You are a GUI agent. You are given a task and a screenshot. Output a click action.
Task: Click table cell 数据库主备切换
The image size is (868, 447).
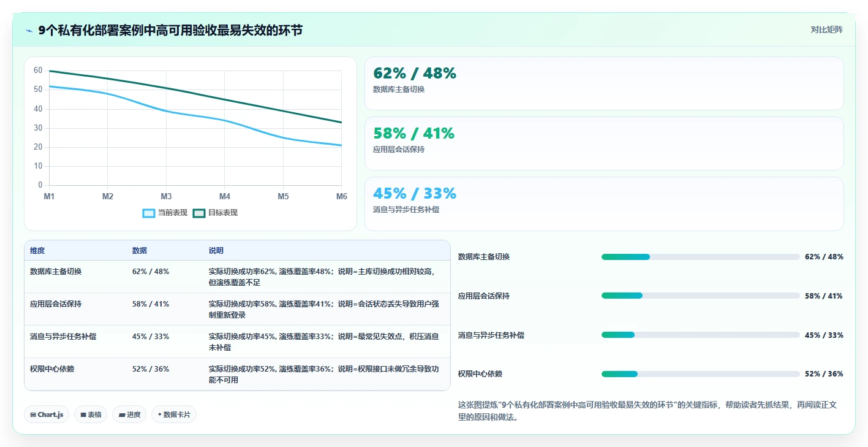click(56, 271)
